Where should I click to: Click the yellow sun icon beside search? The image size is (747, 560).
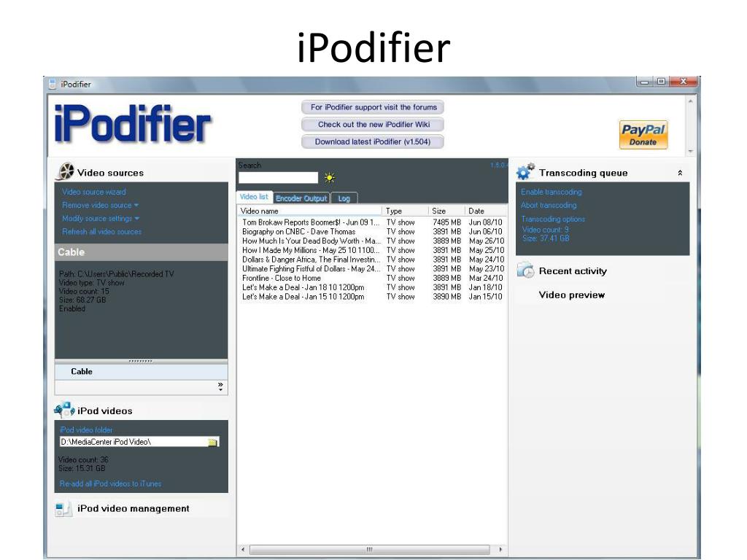(x=330, y=178)
